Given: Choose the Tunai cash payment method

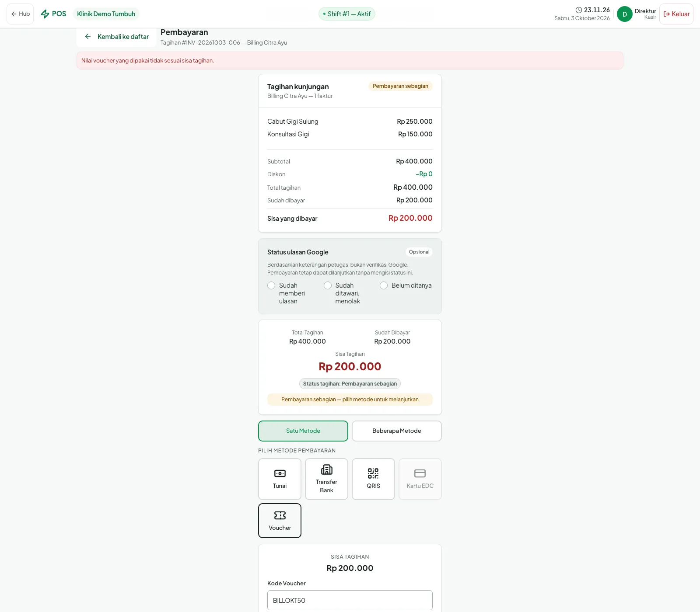Looking at the screenshot, I should 280,479.
